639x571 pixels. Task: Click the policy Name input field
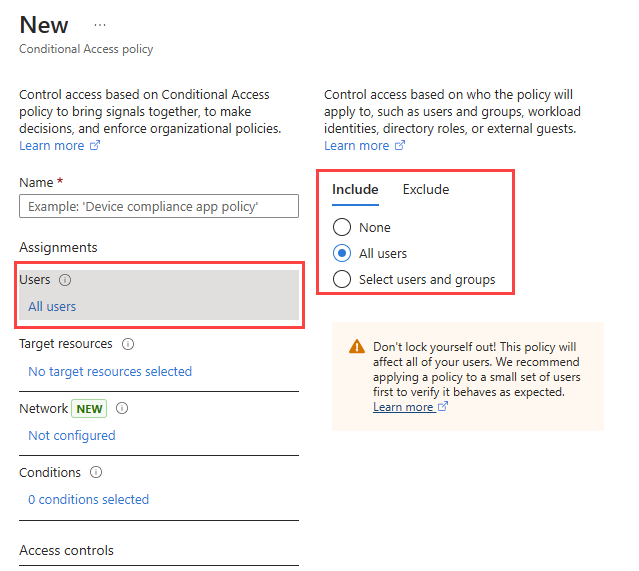click(x=159, y=206)
